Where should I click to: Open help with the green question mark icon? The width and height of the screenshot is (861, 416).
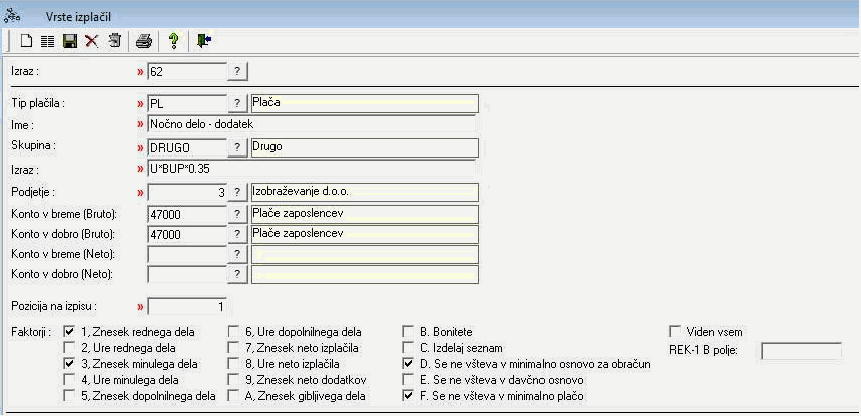[174, 41]
